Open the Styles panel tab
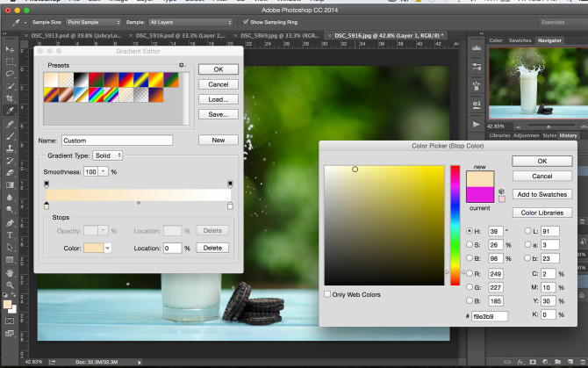Image resolution: width=588 pixels, height=368 pixels. click(x=549, y=135)
